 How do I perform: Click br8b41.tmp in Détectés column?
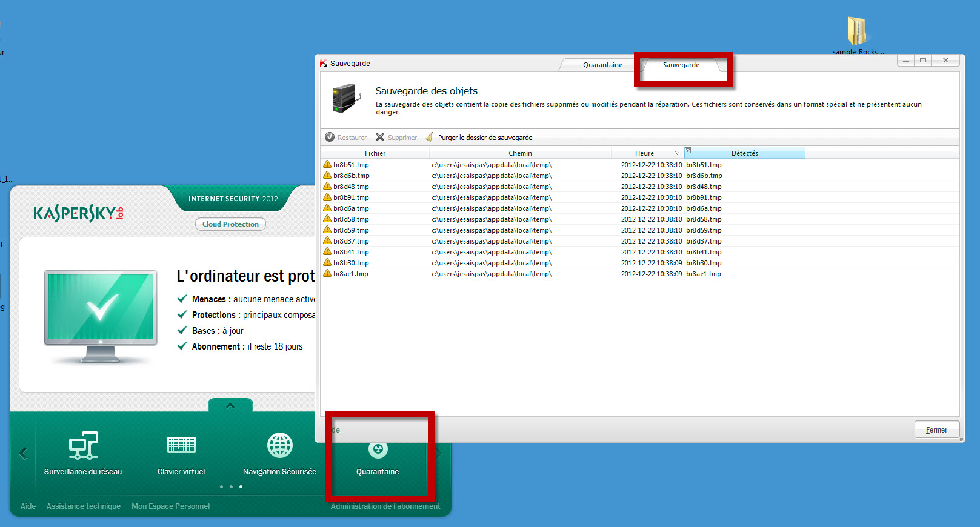(x=704, y=252)
